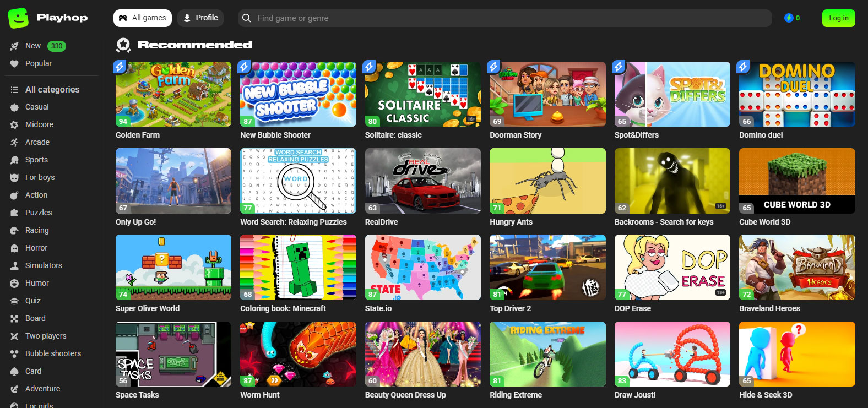The width and height of the screenshot is (868, 408).
Task: Open the Golden Farm title link
Action: (x=138, y=135)
